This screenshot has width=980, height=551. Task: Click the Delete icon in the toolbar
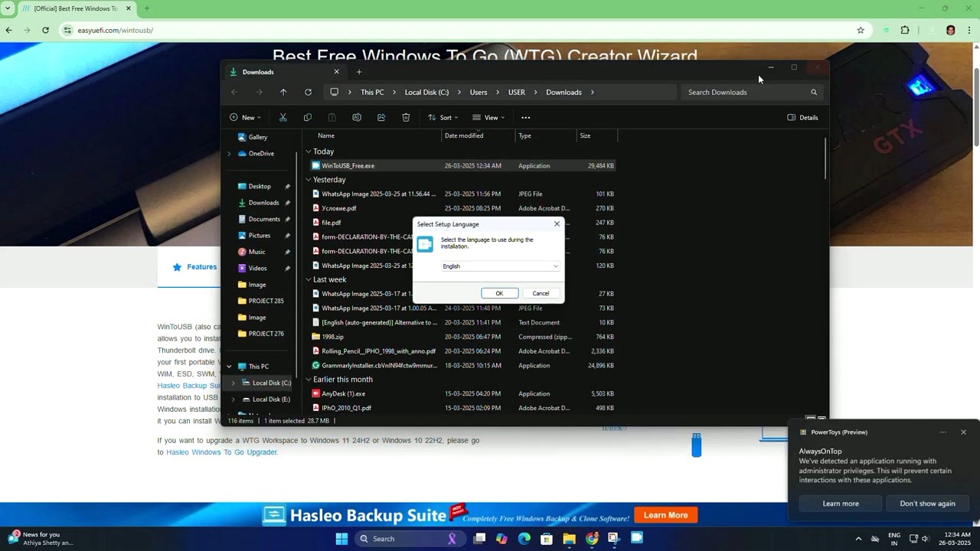[x=406, y=117]
